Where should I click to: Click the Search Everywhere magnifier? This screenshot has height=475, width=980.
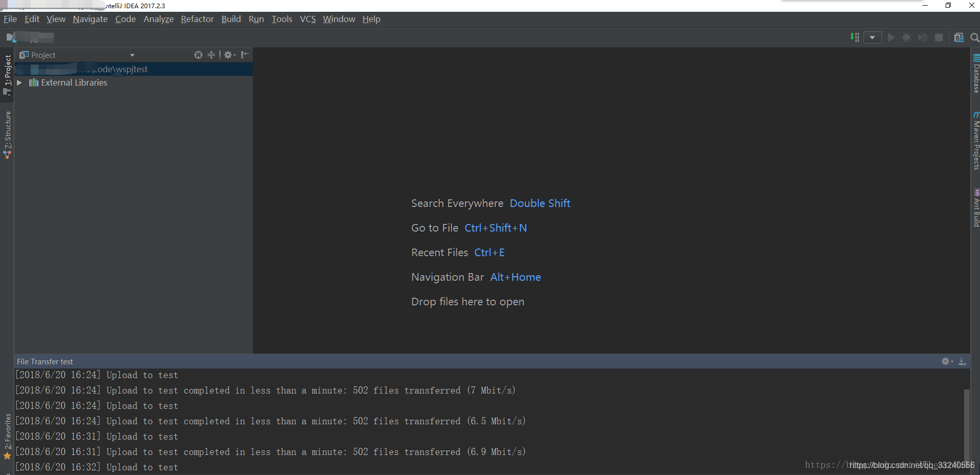[x=975, y=37]
